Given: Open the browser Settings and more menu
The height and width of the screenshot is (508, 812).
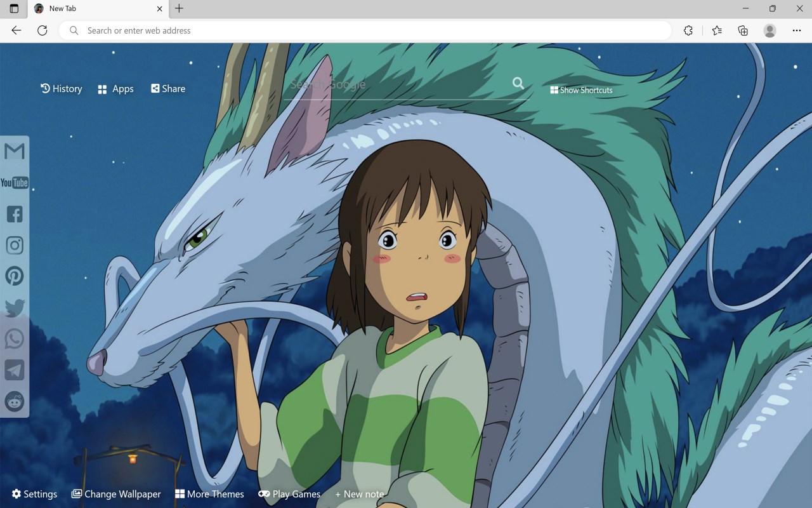Looking at the screenshot, I should (x=797, y=30).
